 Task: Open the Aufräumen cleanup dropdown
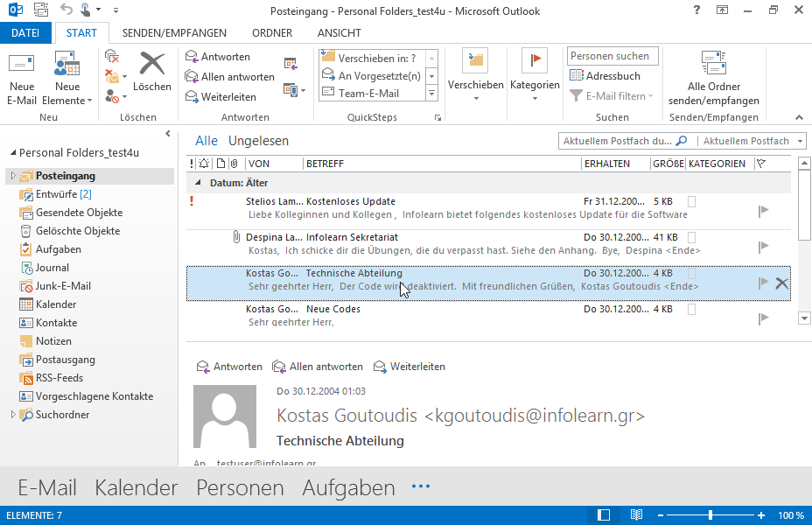pyautogui.click(x=115, y=77)
